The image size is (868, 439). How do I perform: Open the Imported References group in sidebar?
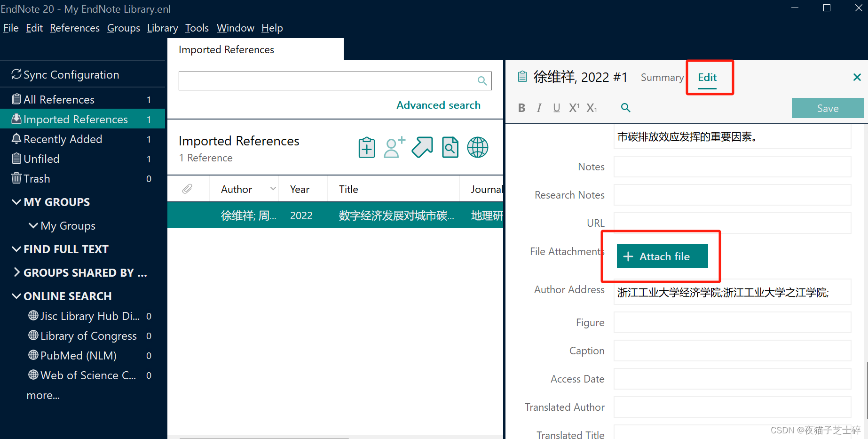click(x=82, y=119)
